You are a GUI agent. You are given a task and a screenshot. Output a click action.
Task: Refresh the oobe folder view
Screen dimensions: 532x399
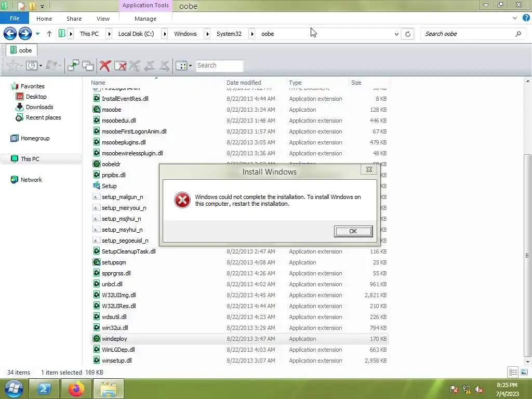click(408, 34)
